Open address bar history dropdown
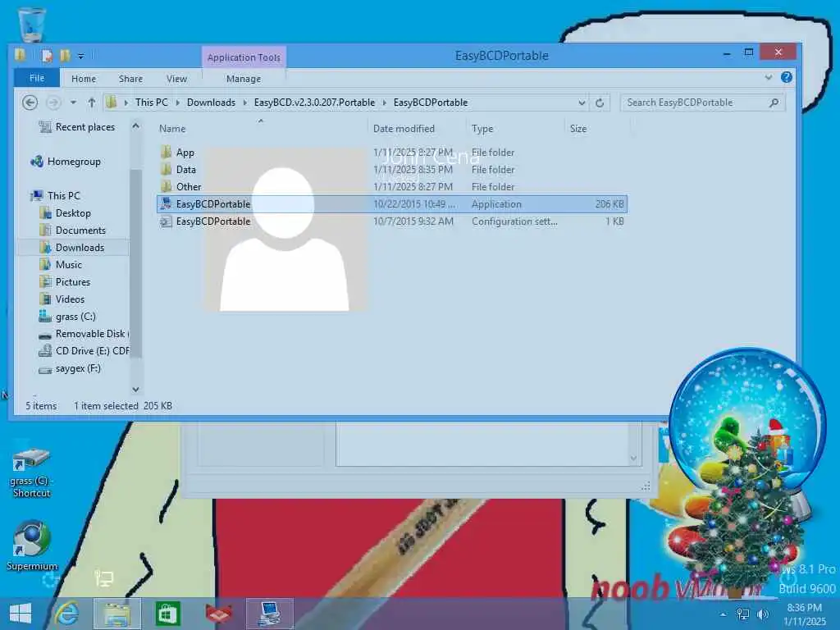This screenshot has height=630, width=840. [582, 103]
